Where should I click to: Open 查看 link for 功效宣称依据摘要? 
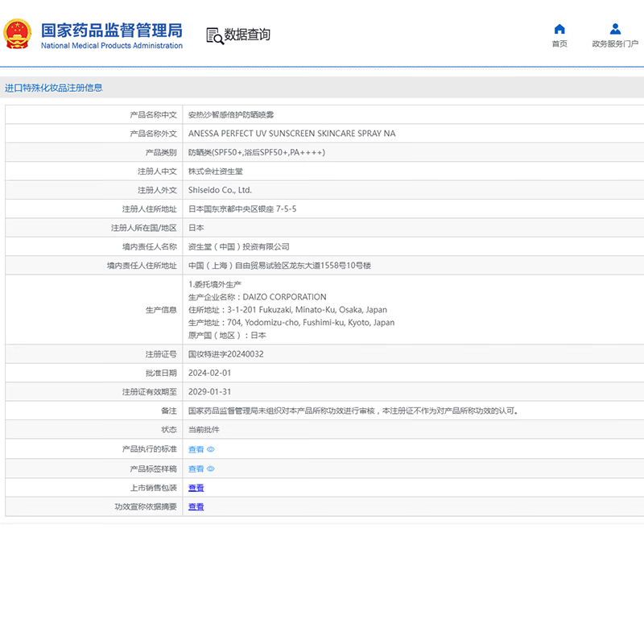coord(196,507)
